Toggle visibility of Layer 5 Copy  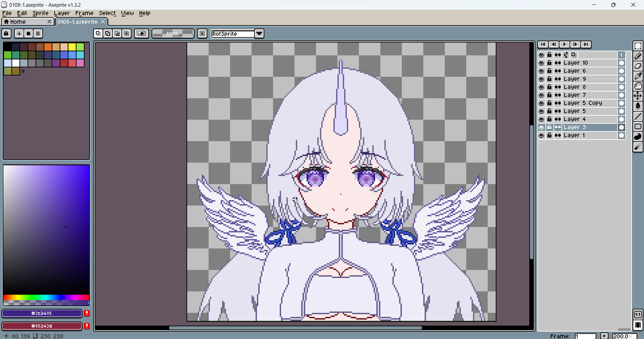[541, 103]
